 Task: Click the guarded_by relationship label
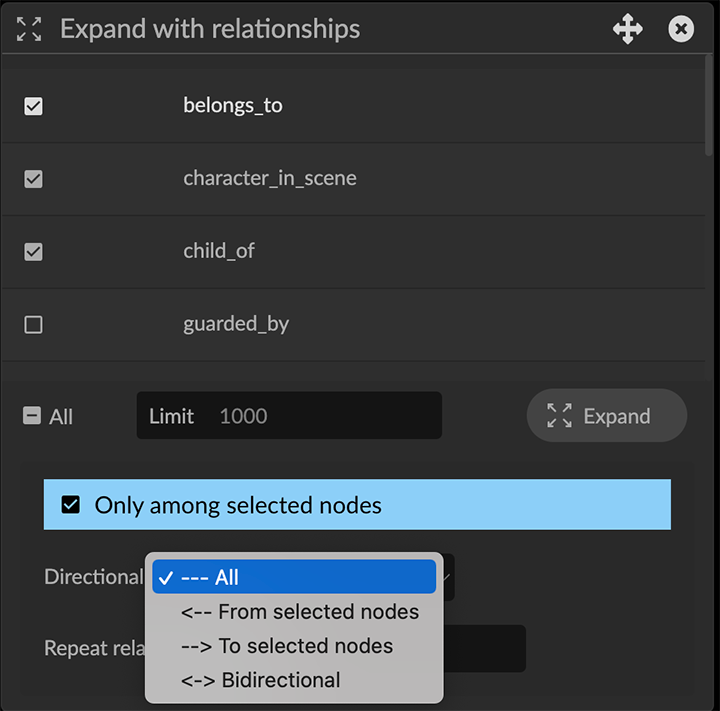(x=236, y=324)
